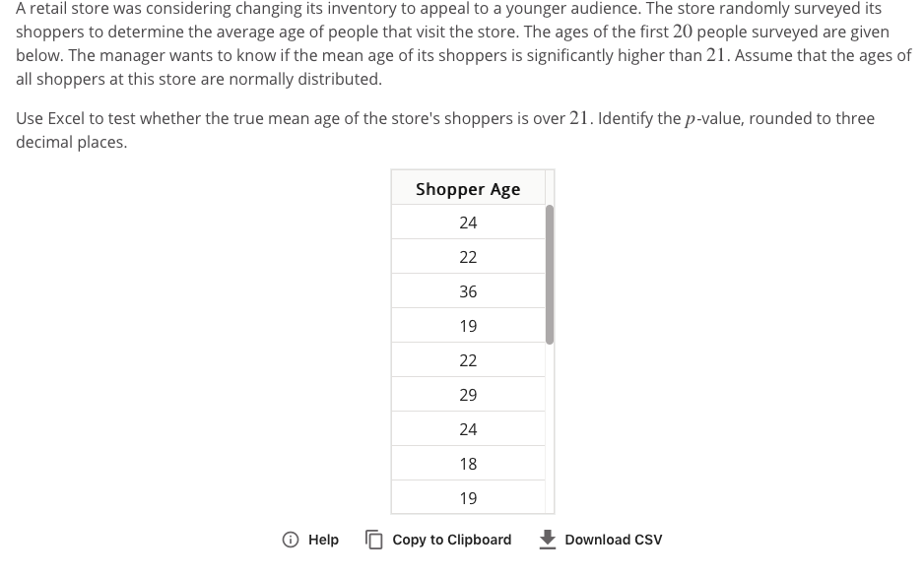Click the Copy to Clipboard icon

tap(374, 540)
